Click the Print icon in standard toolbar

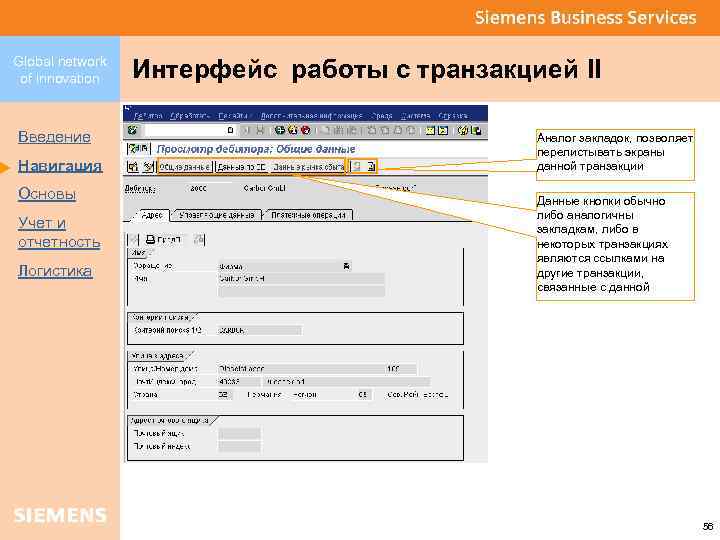(x=326, y=130)
